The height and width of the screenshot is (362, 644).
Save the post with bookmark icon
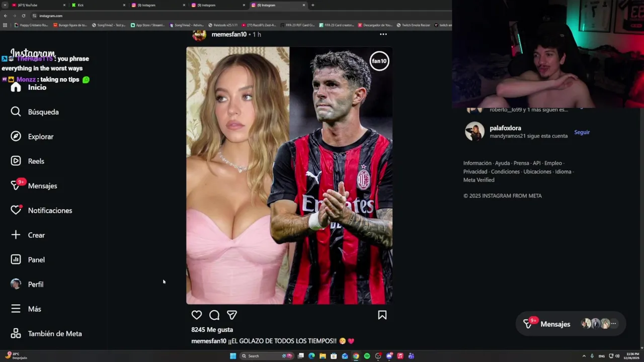coord(382,315)
